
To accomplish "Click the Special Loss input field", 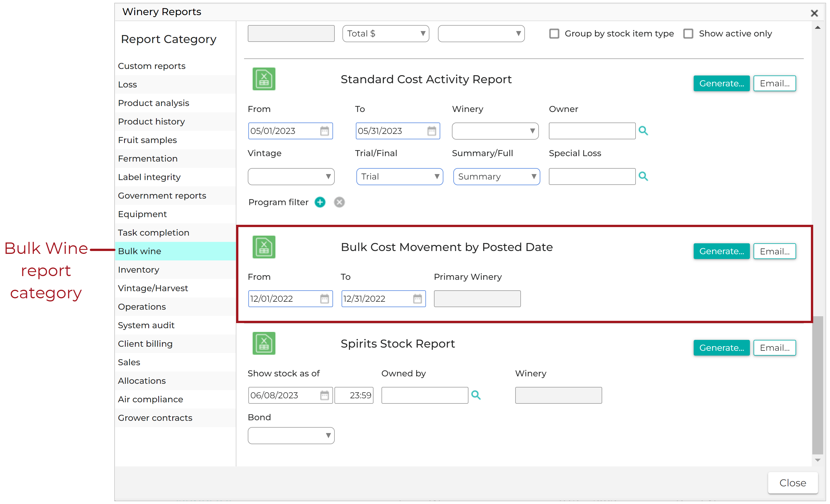I will (592, 176).
